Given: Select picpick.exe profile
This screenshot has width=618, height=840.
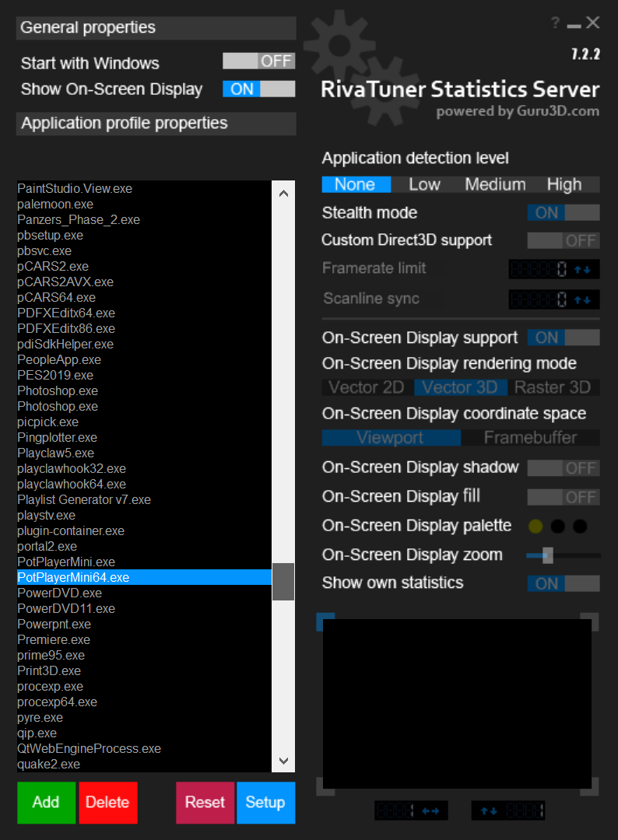Looking at the screenshot, I should 144,422.
